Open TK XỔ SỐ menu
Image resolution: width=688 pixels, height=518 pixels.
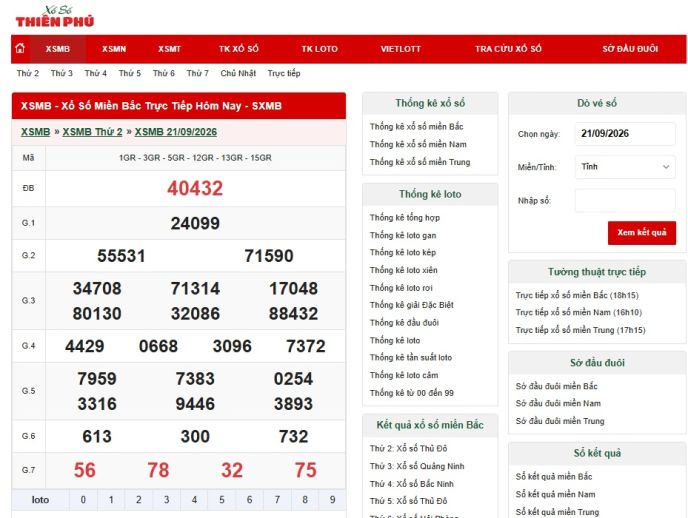click(x=239, y=49)
